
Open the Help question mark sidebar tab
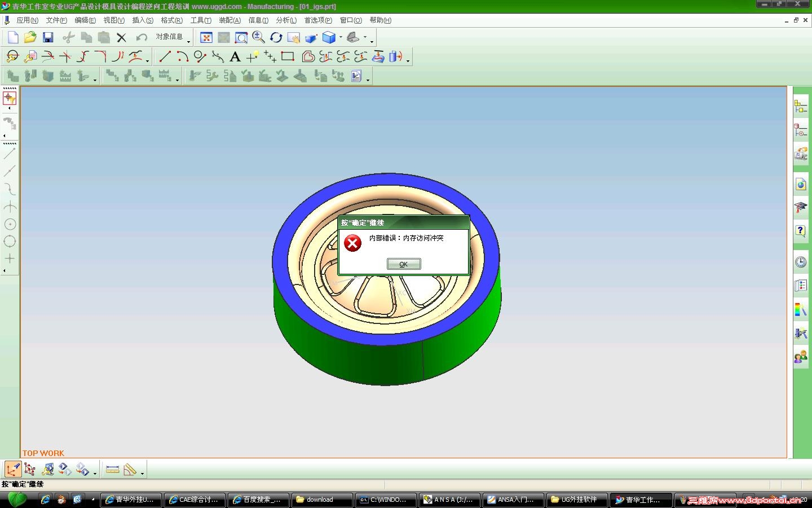801,230
